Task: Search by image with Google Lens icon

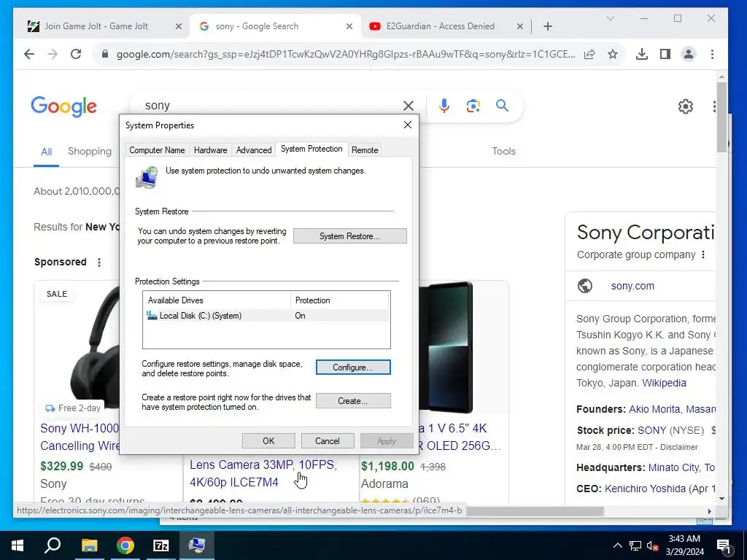Action: (473, 106)
